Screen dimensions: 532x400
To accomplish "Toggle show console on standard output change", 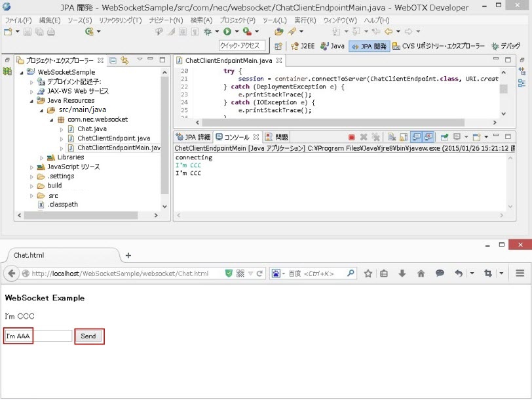I will pyautogui.click(x=416, y=137).
